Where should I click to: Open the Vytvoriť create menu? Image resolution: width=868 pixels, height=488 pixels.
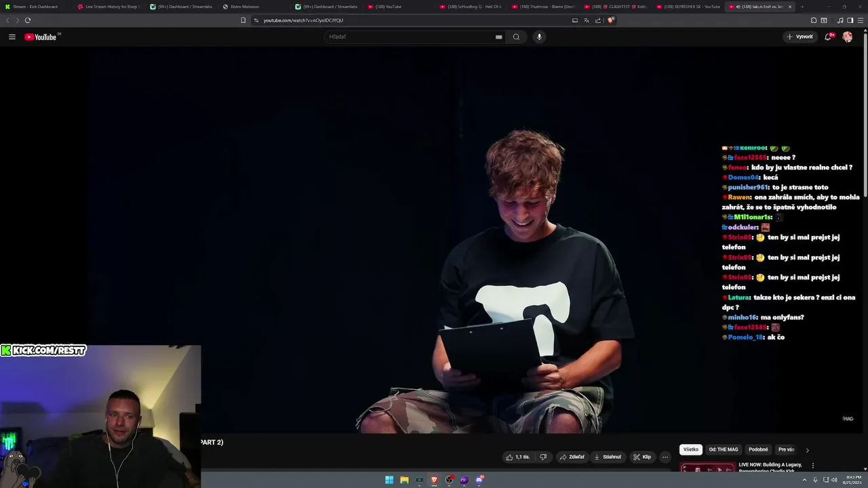point(800,37)
